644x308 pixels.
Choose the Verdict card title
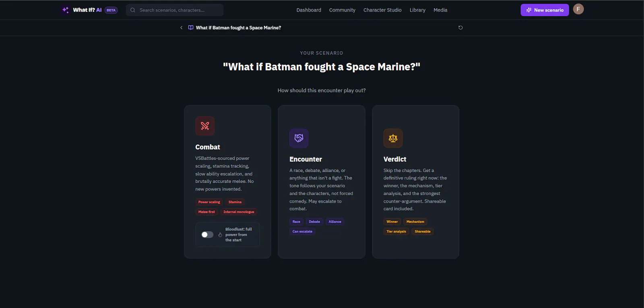click(x=395, y=159)
